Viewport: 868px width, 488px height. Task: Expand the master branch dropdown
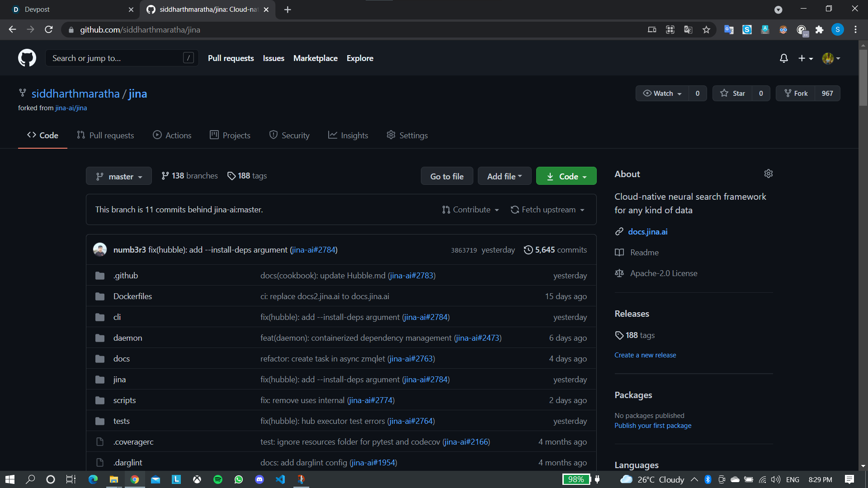(119, 176)
